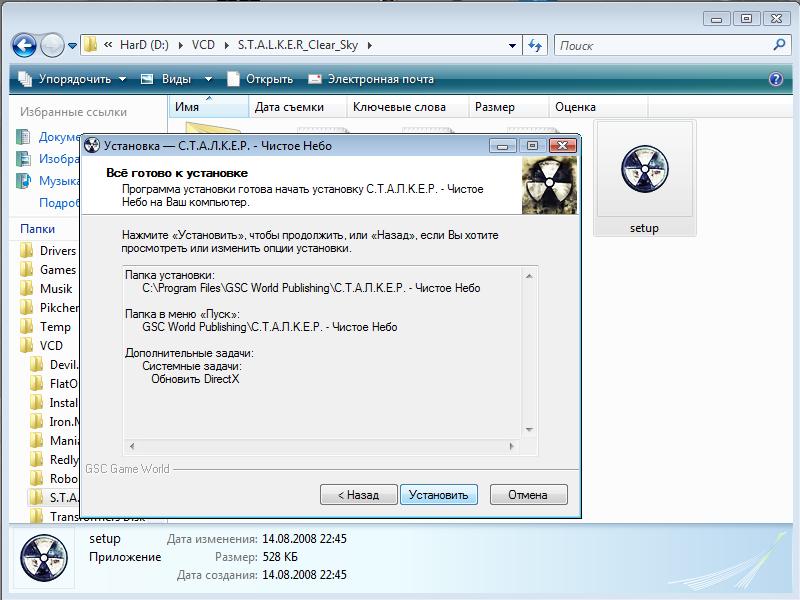Toggle the Папки folders pane header

[37, 229]
